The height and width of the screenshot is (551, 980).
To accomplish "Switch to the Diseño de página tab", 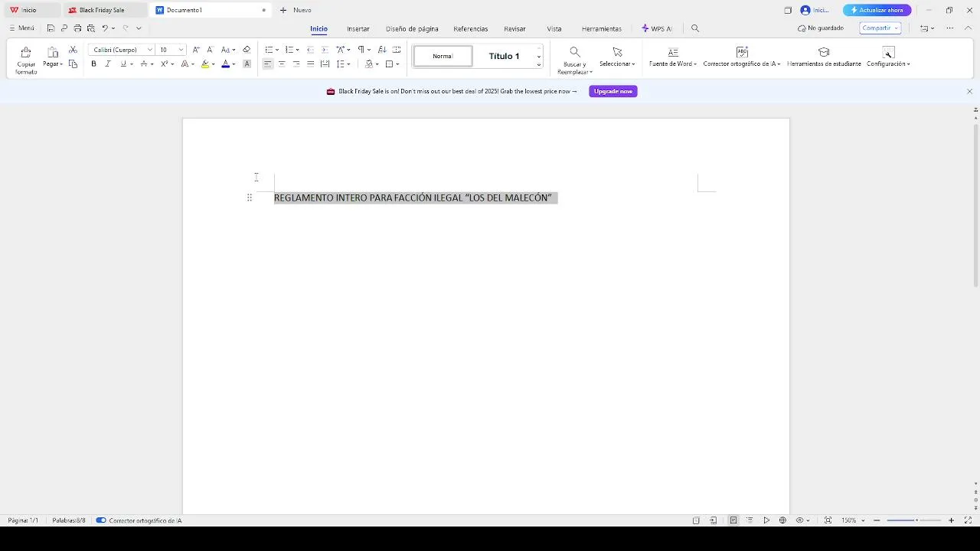I will click(x=412, y=29).
